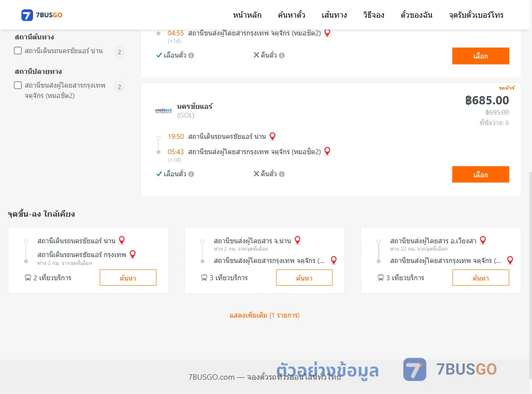Click pin next to สถานีขนส่งผู้โดยสาร จ.น่าน

coord(298,240)
